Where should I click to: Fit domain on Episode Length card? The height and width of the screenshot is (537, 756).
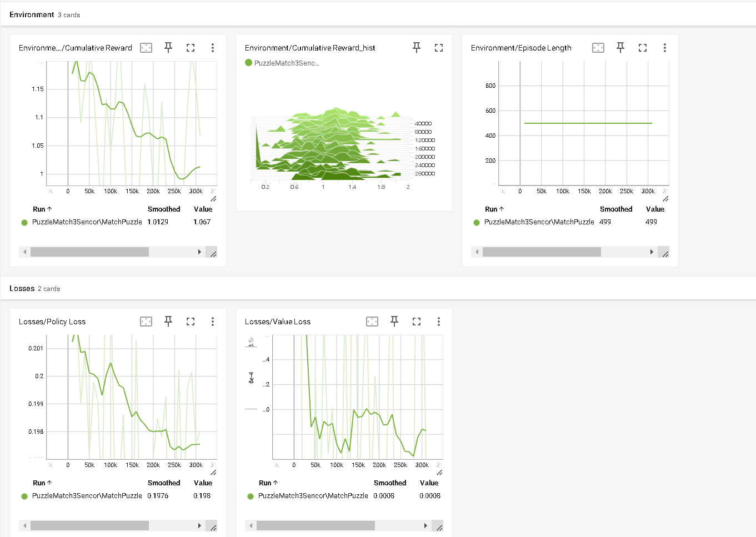click(598, 48)
